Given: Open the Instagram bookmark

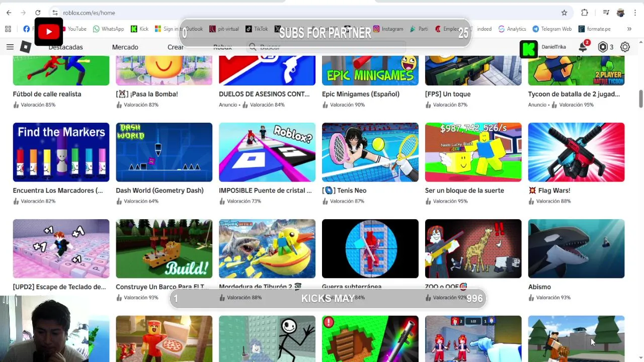Looking at the screenshot, I should [x=388, y=29].
